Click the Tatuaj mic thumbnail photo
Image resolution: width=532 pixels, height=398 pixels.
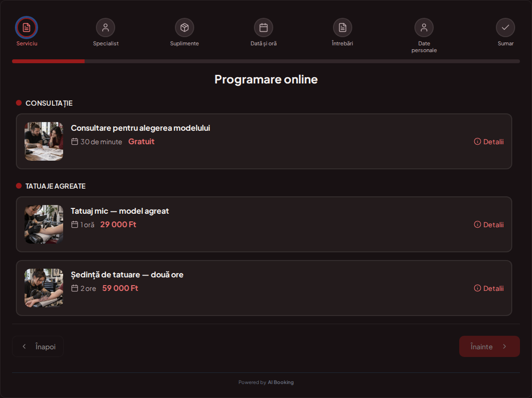[44, 224]
